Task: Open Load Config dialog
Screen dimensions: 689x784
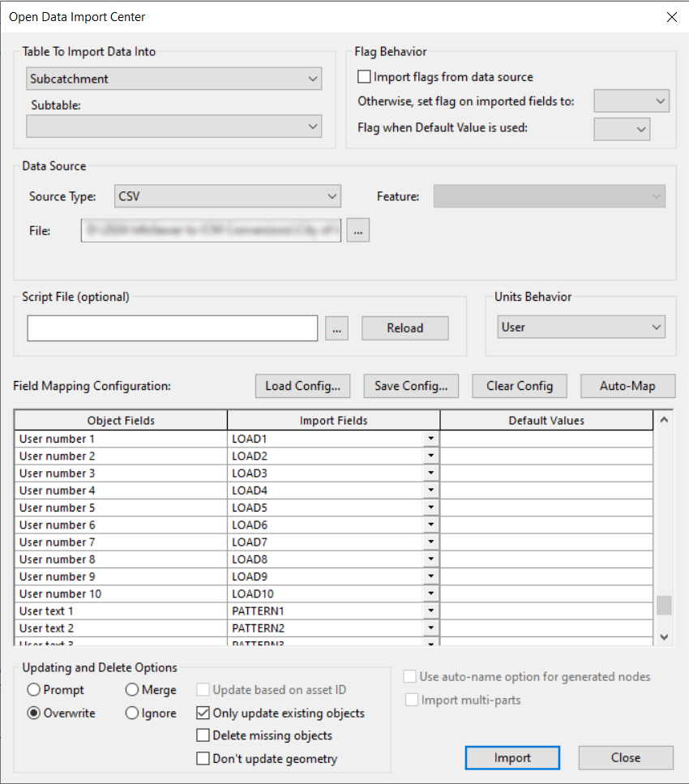Action: tap(302, 386)
